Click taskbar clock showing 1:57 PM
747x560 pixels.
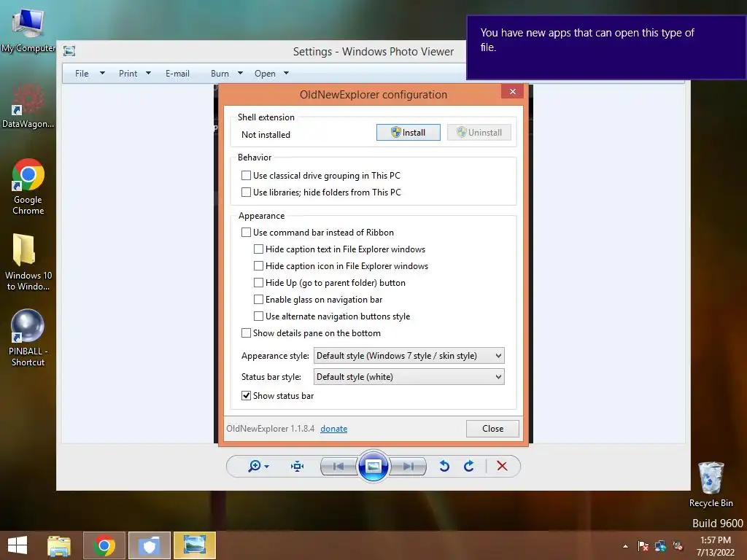[x=716, y=546]
